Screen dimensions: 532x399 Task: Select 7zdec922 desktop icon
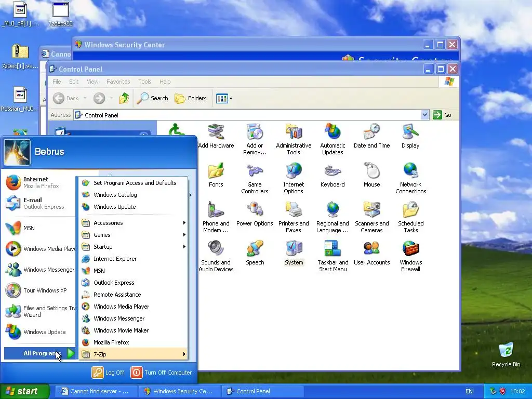coord(60,14)
